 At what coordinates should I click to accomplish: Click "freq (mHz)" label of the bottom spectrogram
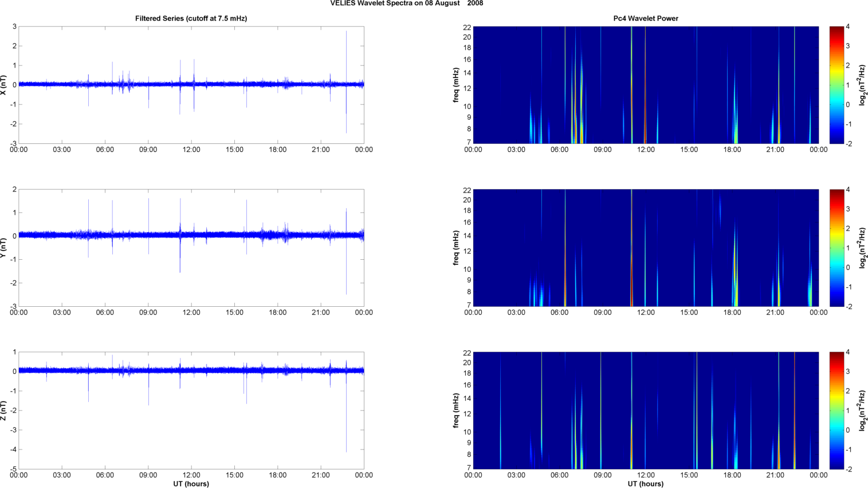[x=456, y=411]
